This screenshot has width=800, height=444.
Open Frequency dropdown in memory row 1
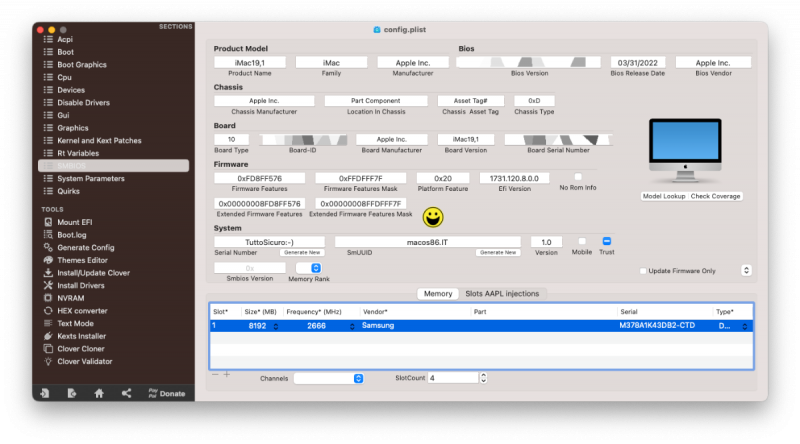click(x=352, y=326)
